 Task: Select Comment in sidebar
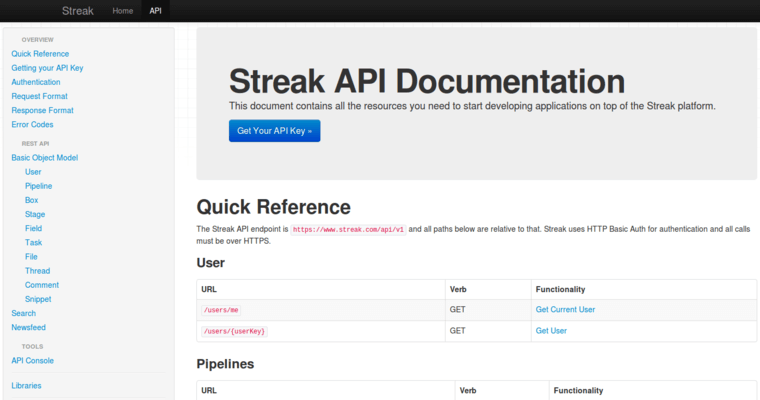(x=42, y=285)
